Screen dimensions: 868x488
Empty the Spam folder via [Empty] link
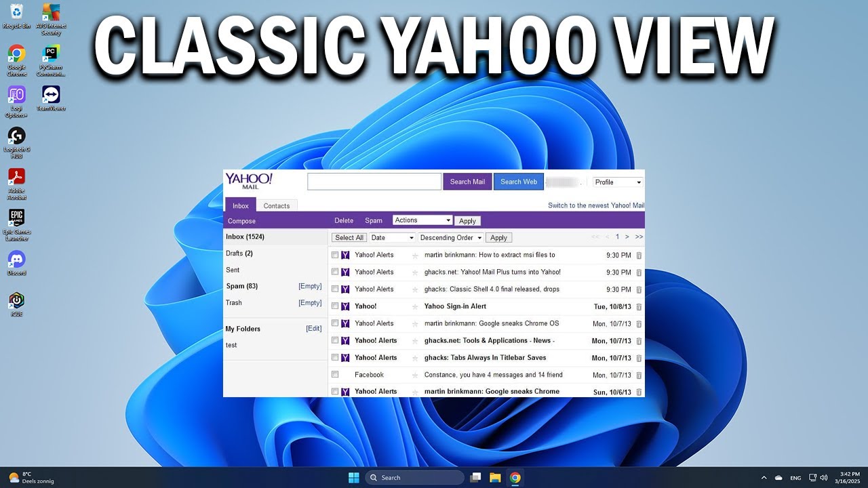click(310, 286)
